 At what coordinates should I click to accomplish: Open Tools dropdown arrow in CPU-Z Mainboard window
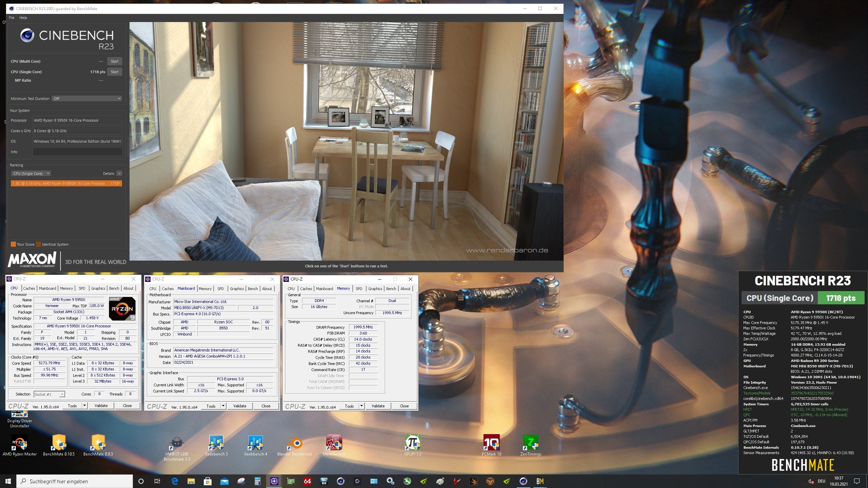coord(223,406)
